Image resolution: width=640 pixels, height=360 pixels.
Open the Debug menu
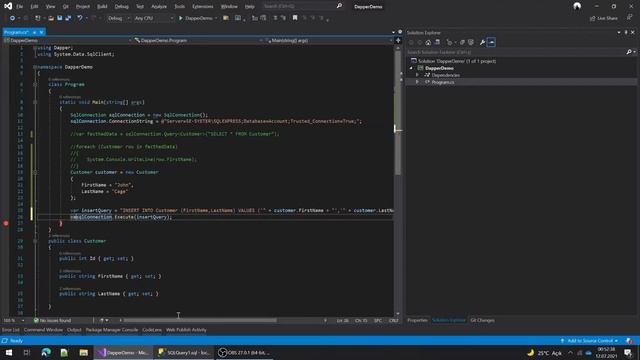121,7
